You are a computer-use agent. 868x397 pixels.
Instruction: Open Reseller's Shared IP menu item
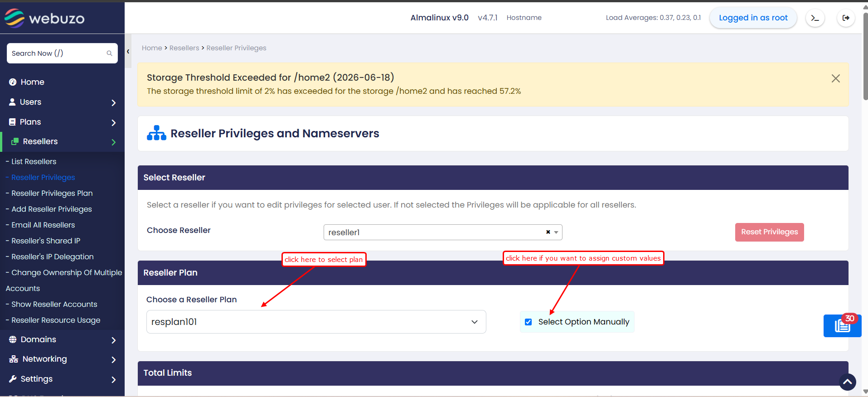(x=45, y=241)
